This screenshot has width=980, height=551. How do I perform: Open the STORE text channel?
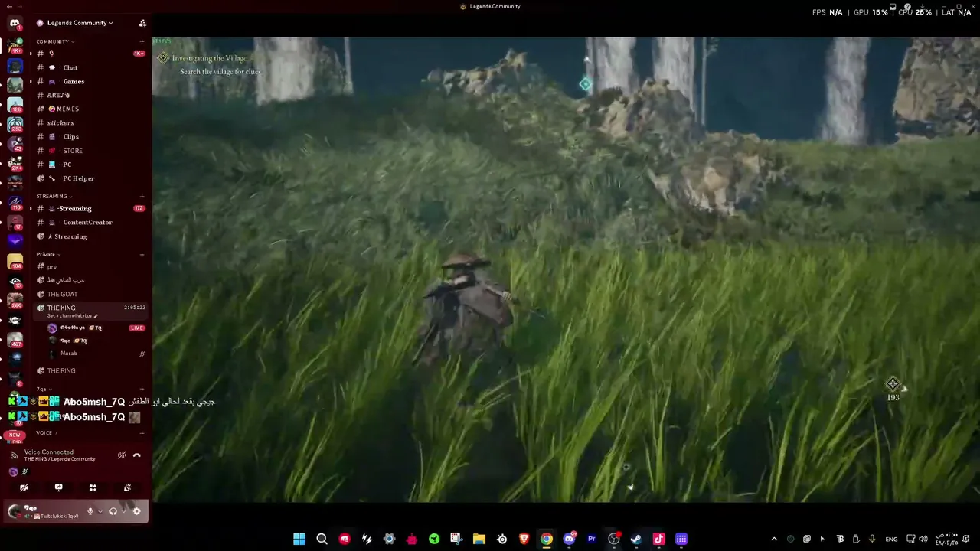click(90, 151)
